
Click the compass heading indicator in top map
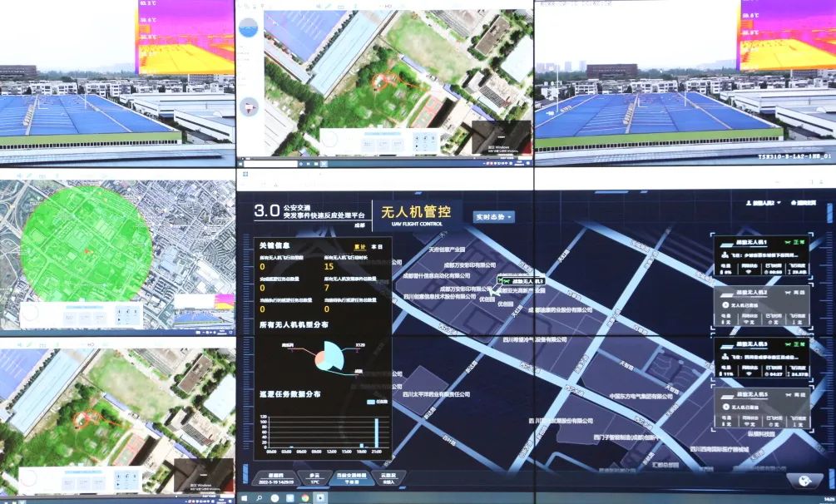(x=248, y=106)
